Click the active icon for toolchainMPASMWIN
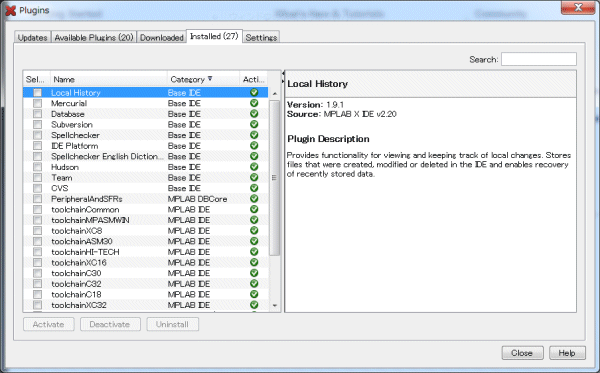 click(x=254, y=220)
